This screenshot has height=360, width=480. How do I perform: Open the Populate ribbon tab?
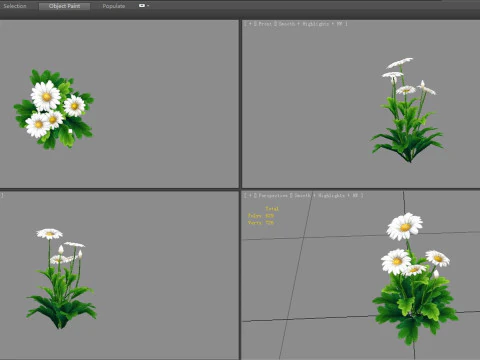coord(114,6)
